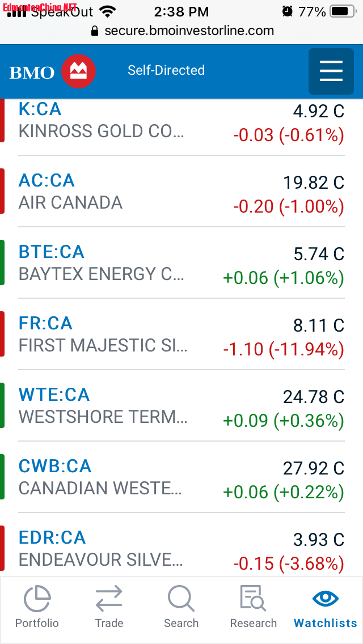Image resolution: width=363 pixels, height=644 pixels.
Task: Tap the Watchlists eye icon
Action: point(326,599)
